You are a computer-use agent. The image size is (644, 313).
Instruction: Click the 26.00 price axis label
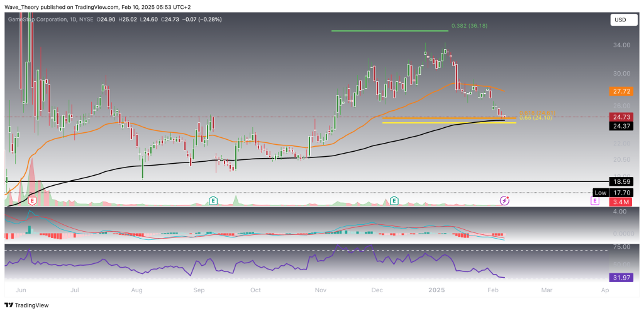point(620,106)
